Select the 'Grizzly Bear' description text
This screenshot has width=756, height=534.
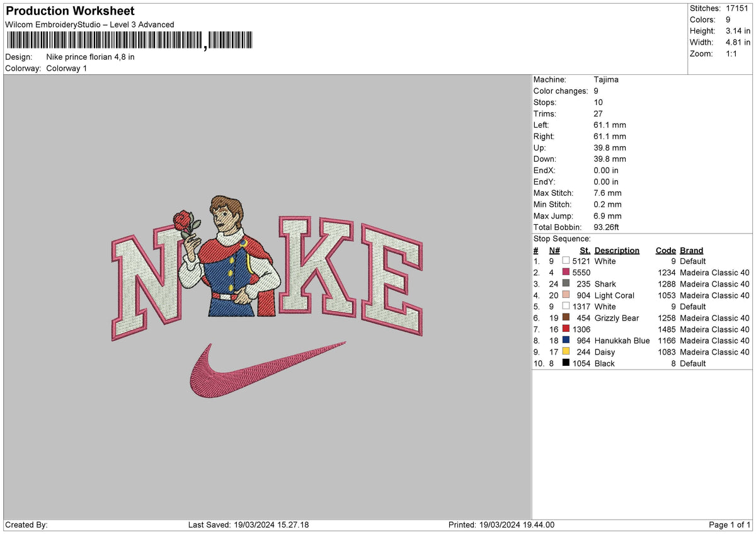point(617,318)
